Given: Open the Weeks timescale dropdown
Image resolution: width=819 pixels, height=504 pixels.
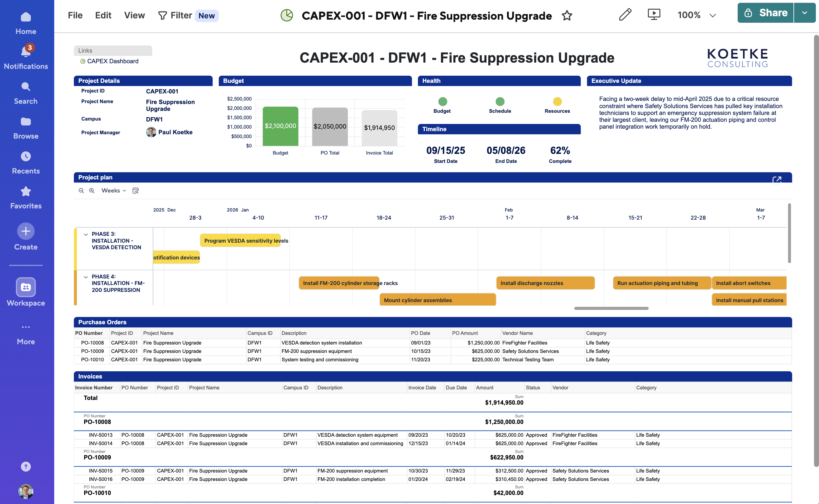Looking at the screenshot, I should pyautogui.click(x=114, y=191).
